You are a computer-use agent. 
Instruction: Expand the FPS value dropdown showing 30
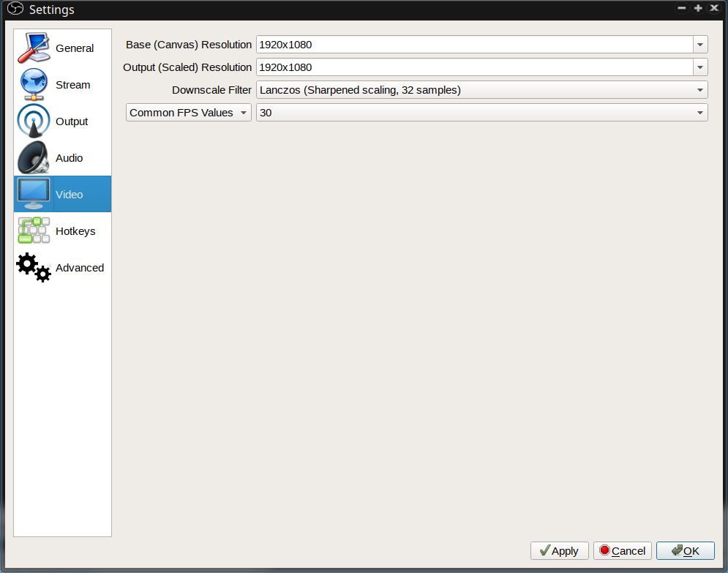click(x=481, y=113)
